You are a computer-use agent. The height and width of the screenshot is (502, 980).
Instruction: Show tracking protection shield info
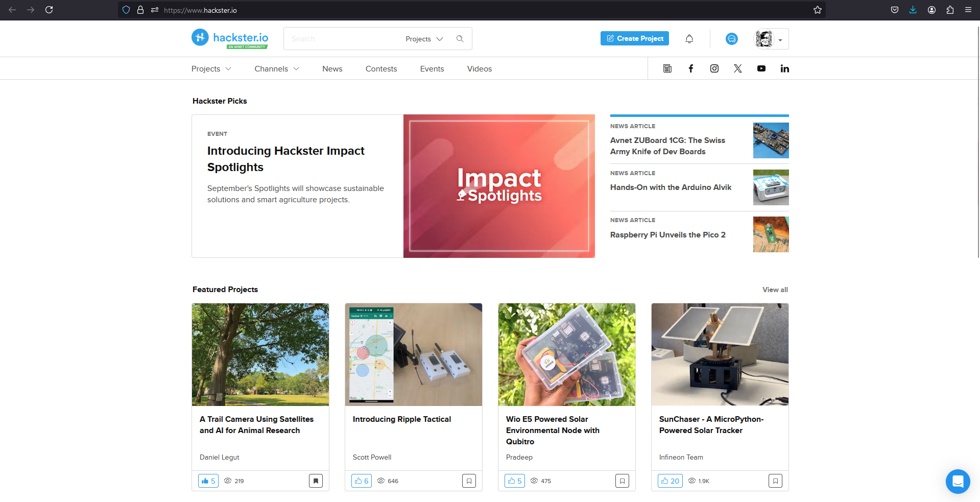click(126, 10)
